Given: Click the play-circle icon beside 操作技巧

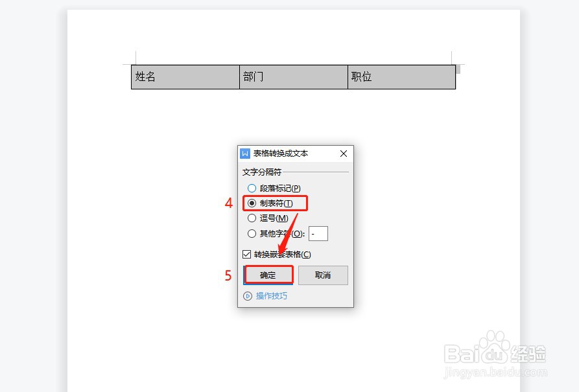Looking at the screenshot, I should (x=248, y=296).
